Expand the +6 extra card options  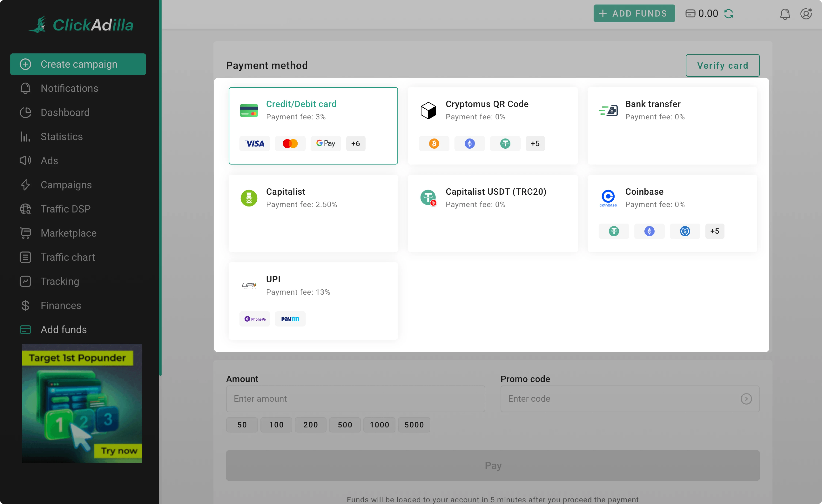pos(356,143)
